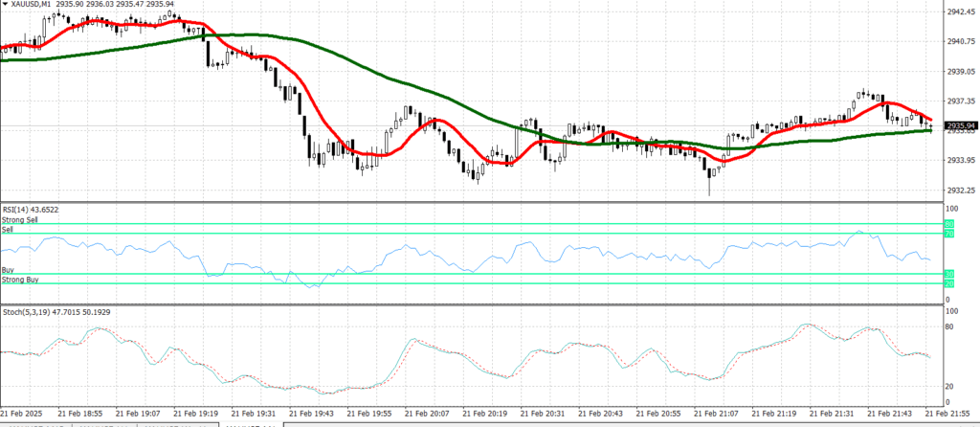980x427 pixels.
Task: Click the 21 Feb 21:19 time label
Action: tap(773, 414)
